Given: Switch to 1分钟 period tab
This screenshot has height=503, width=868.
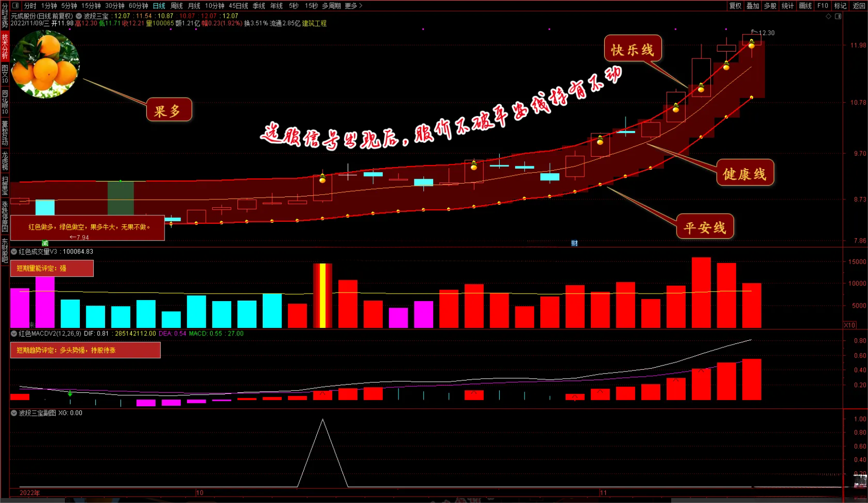Looking at the screenshot, I should (x=49, y=5).
